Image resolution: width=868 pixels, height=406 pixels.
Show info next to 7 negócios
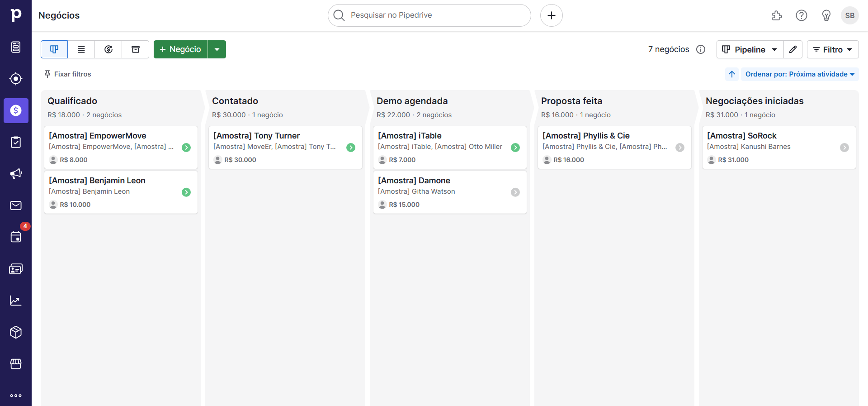coord(701,49)
